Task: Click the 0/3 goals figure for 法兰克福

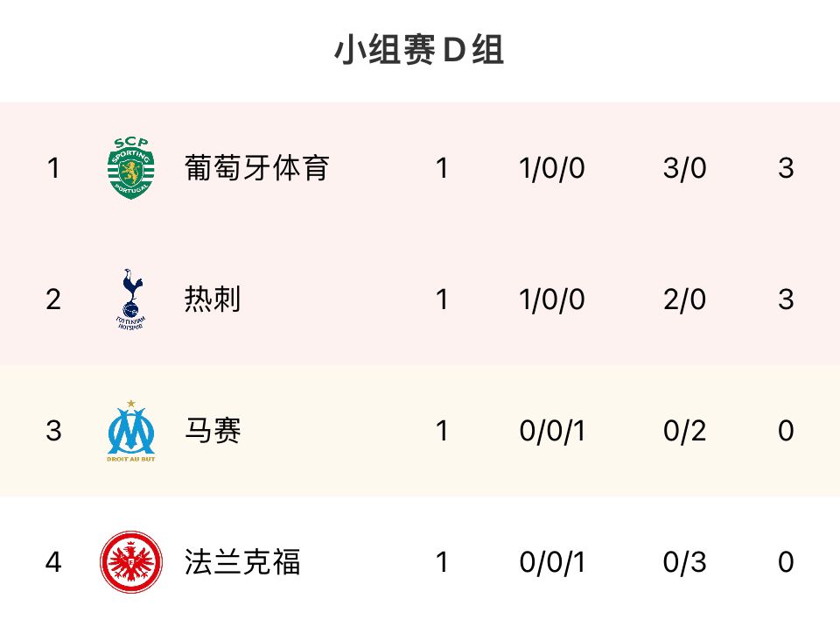Action: 684,562
